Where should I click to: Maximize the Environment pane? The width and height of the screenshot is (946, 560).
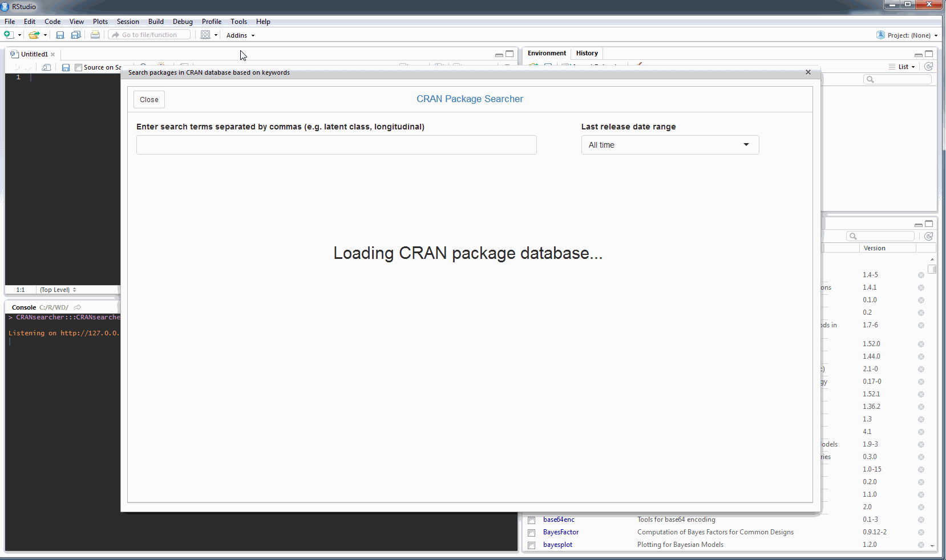tap(929, 54)
